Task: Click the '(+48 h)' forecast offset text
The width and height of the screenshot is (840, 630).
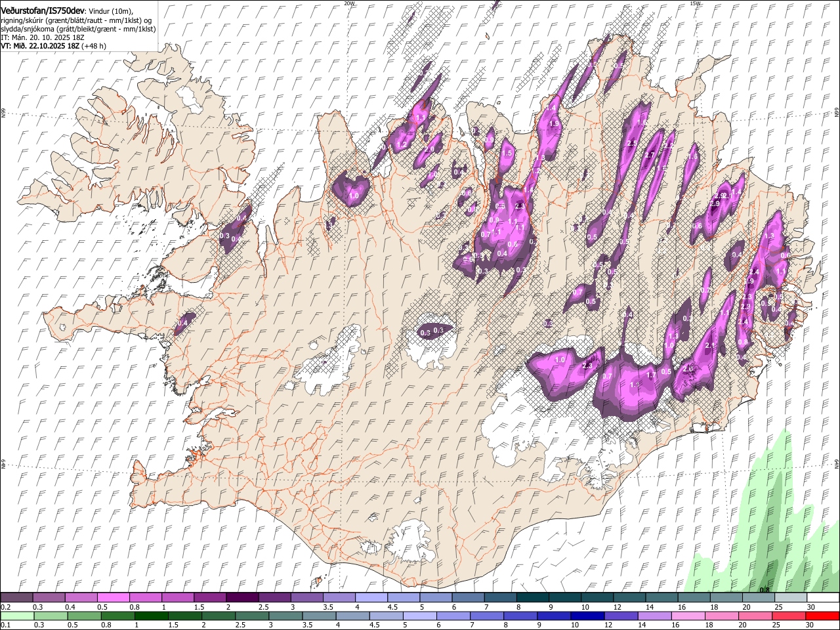Action: [x=94, y=46]
